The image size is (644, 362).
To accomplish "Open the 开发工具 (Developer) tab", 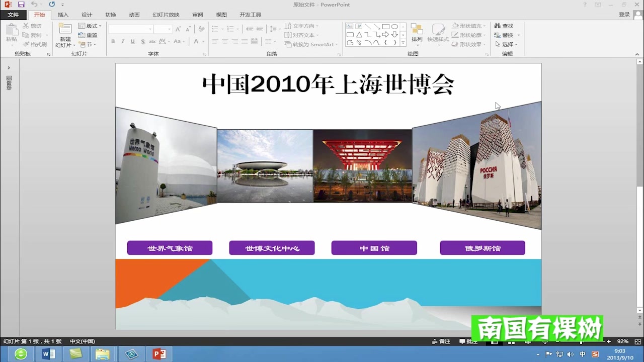I will coord(250,15).
